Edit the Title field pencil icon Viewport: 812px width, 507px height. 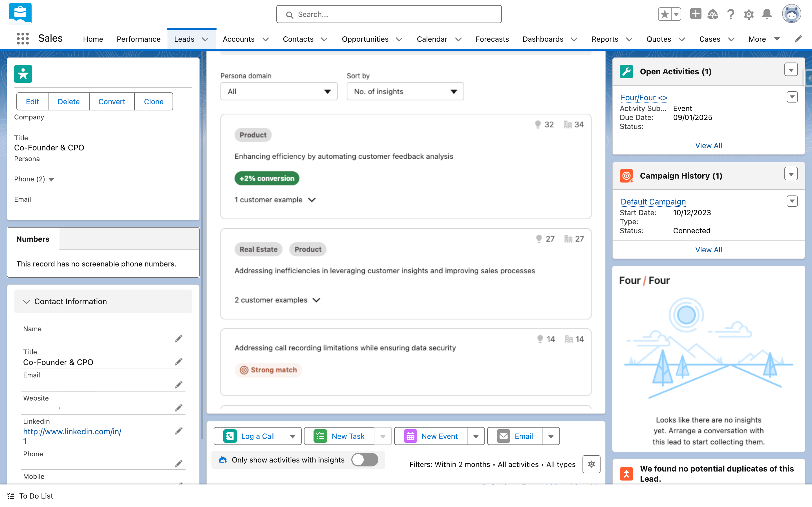179,361
